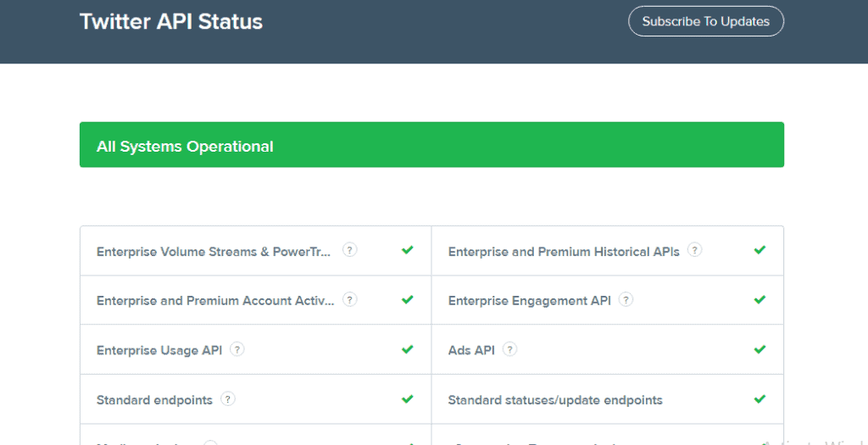The height and width of the screenshot is (445, 868).
Task: Select the Ads API label
Action: tap(471, 350)
